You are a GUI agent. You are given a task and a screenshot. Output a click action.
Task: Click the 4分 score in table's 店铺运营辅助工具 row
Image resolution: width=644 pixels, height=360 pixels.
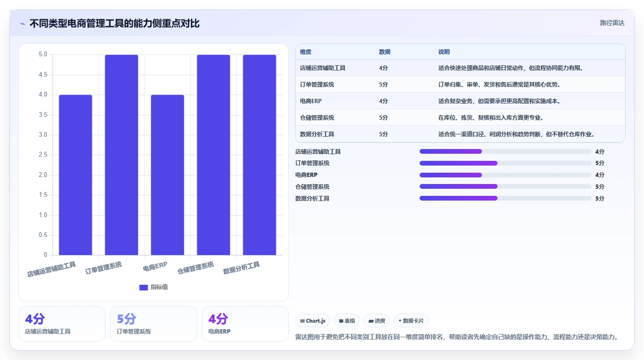383,68
